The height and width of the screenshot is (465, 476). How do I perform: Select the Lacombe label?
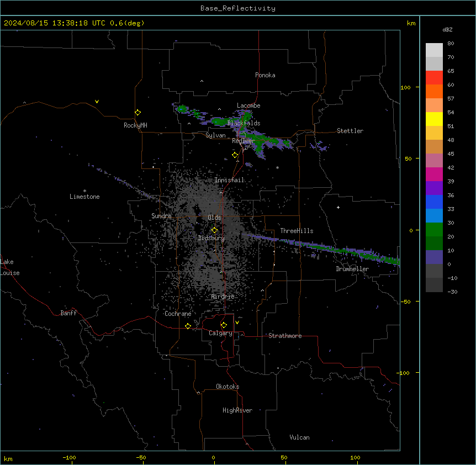[x=248, y=105]
